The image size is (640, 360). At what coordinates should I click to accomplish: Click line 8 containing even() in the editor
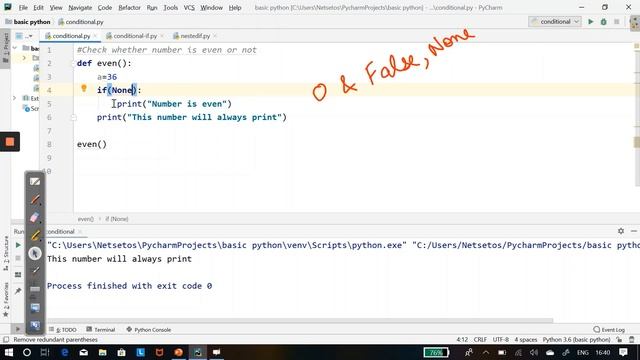tap(92, 144)
